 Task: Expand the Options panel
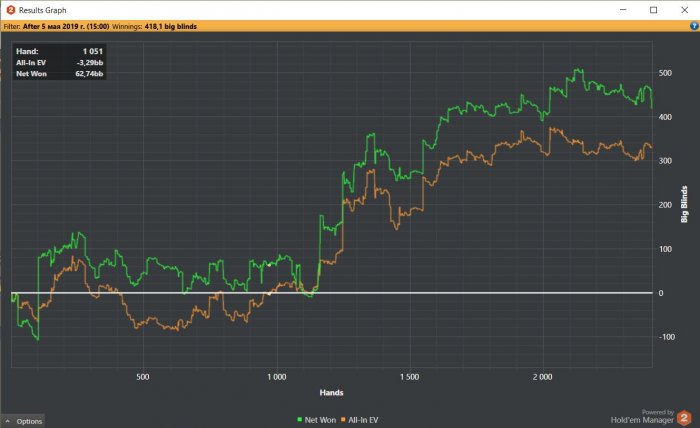click(23, 421)
